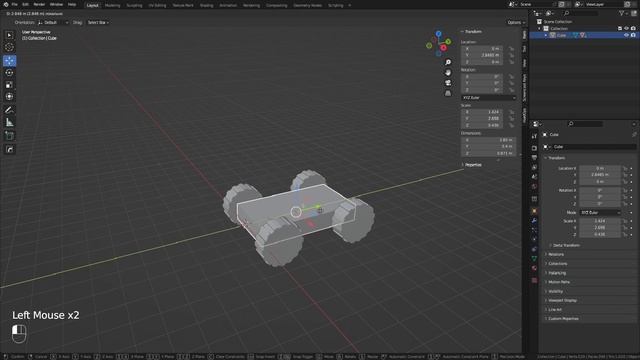Click the red X axis gizmo ball
Viewport: 640px width, 360px height.
coord(443,48)
